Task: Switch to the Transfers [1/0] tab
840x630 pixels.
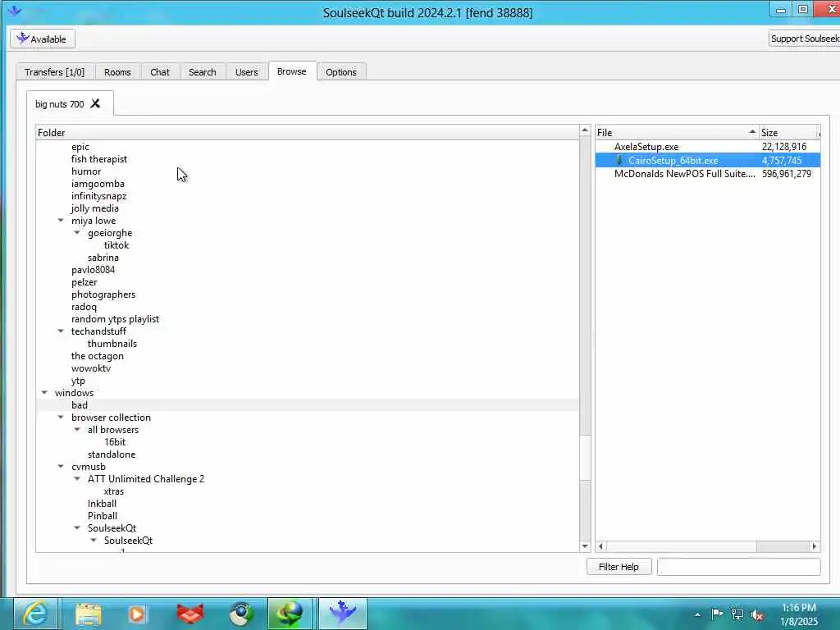Action: [x=55, y=72]
